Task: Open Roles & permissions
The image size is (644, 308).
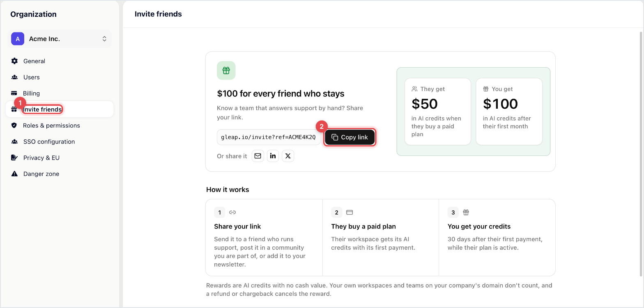Action: 60,125
